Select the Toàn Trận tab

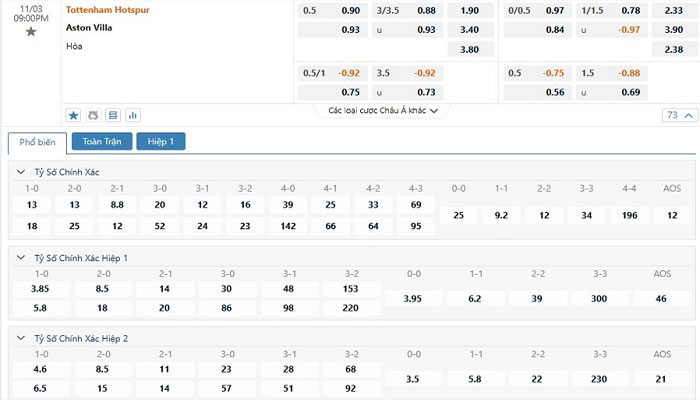(x=101, y=142)
